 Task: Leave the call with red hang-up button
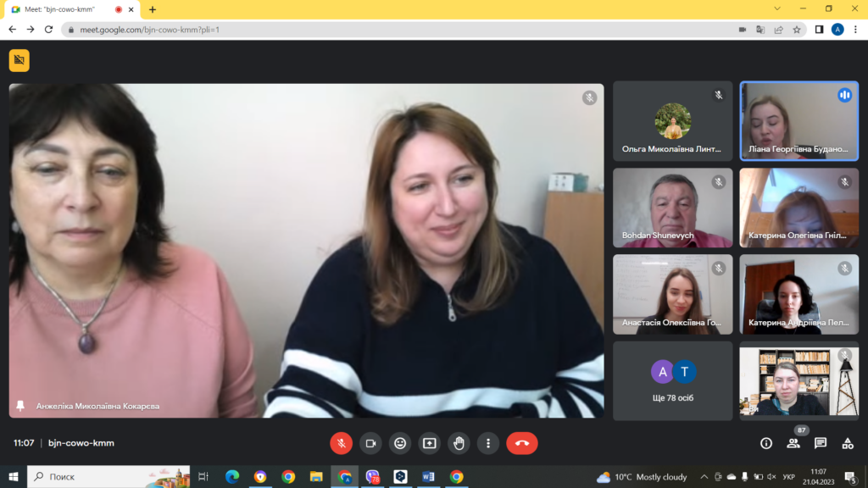click(521, 443)
